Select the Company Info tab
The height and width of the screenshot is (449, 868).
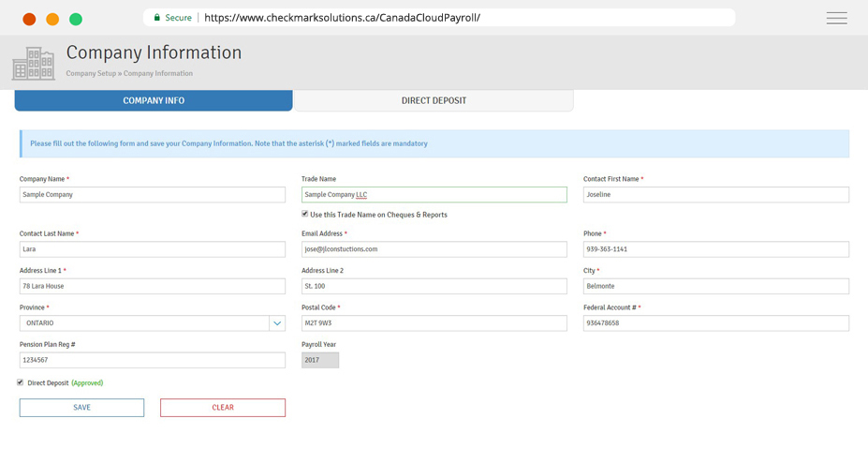(154, 100)
